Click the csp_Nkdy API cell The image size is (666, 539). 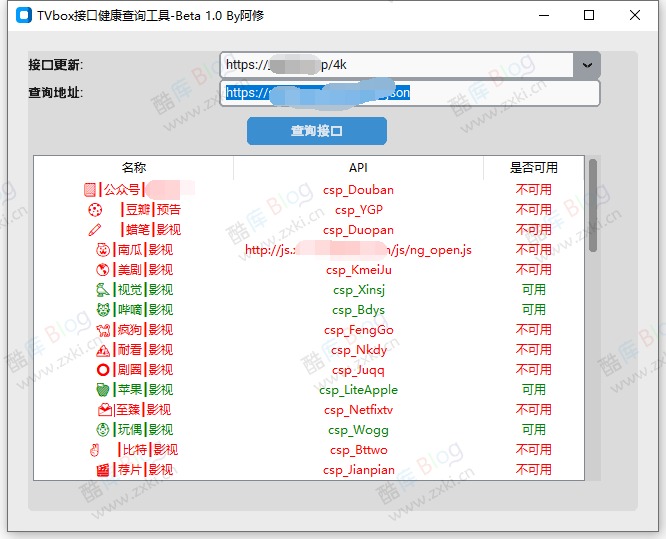click(x=359, y=350)
